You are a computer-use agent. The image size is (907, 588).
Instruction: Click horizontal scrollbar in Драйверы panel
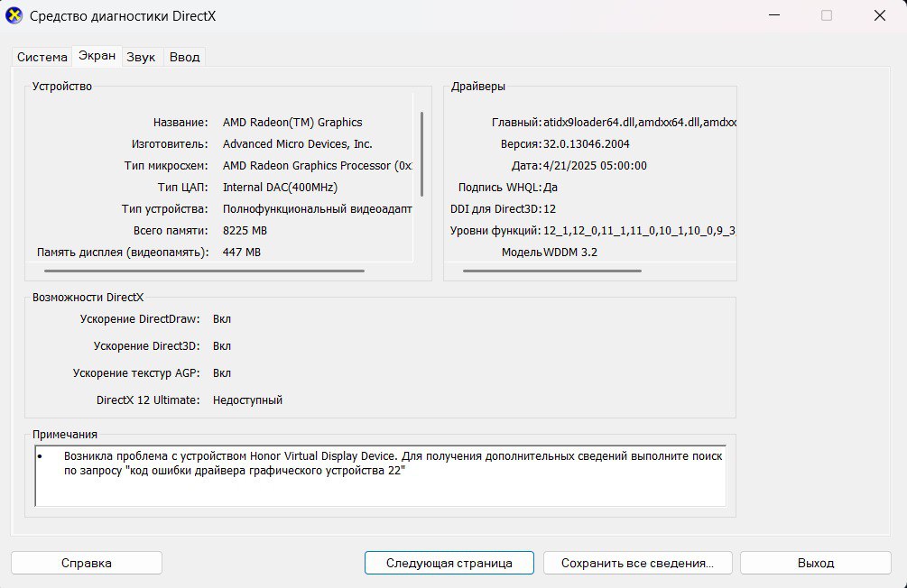click(551, 271)
